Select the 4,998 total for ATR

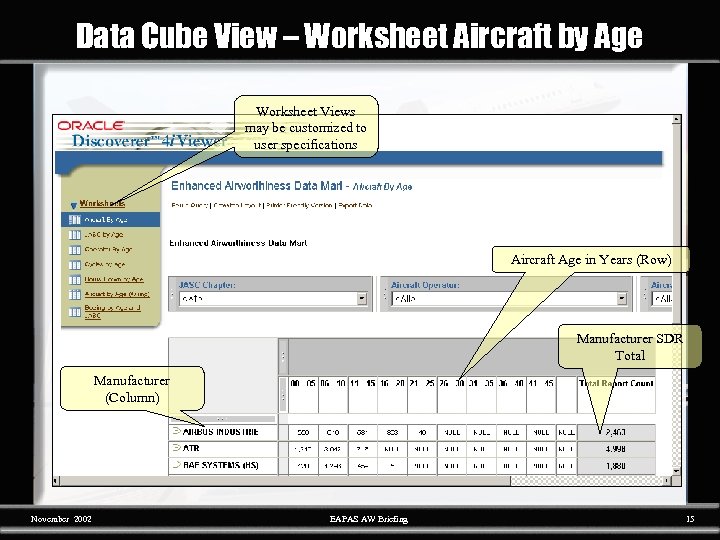pyautogui.click(x=616, y=449)
